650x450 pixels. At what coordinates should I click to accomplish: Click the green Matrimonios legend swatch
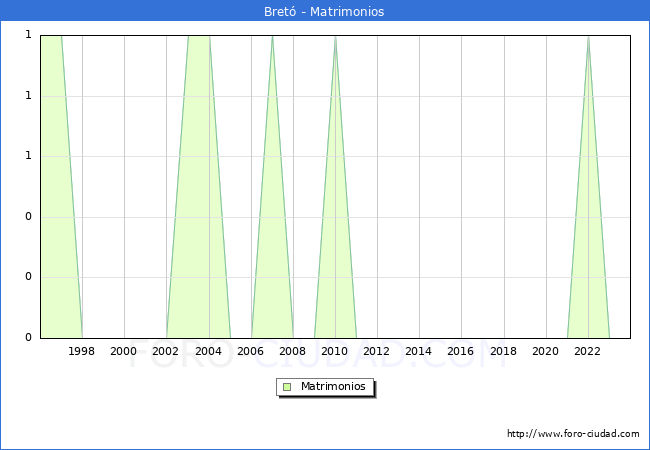pos(287,387)
